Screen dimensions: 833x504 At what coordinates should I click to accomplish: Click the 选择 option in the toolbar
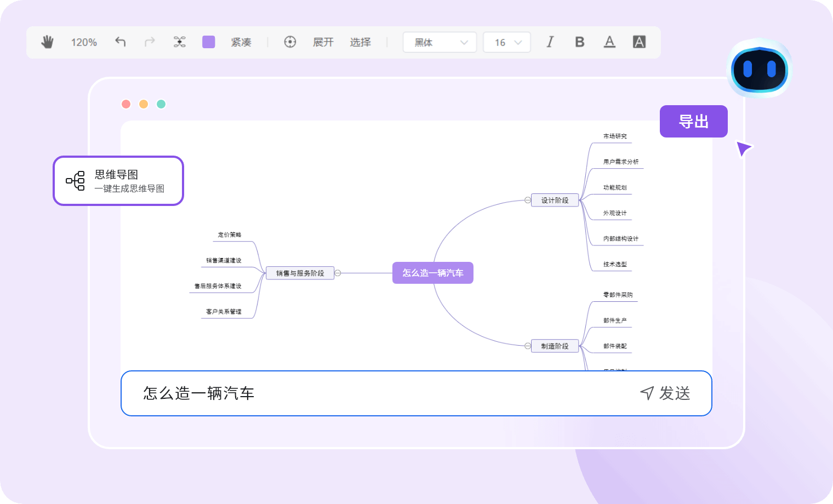click(x=360, y=42)
